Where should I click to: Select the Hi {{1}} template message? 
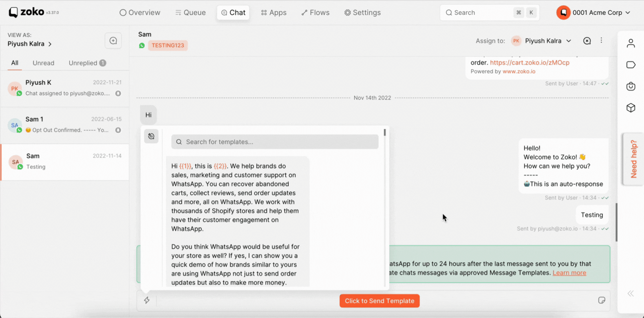tap(238, 222)
